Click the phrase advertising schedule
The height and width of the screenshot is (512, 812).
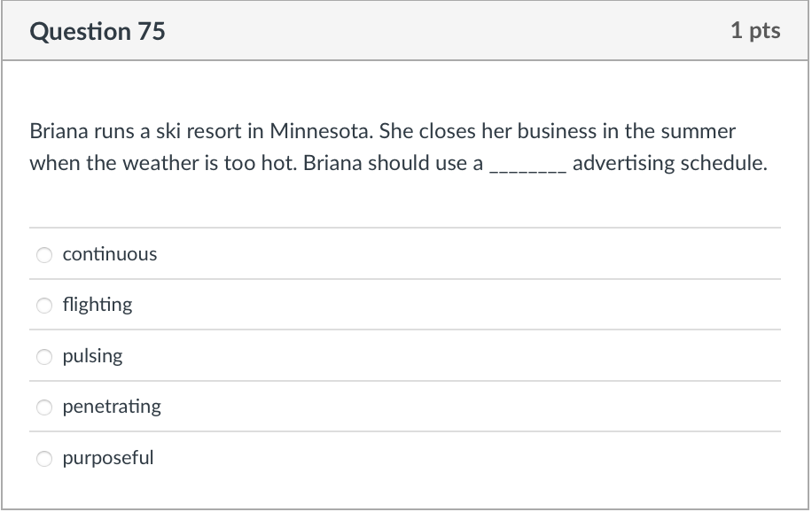pyautogui.click(x=670, y=162)
